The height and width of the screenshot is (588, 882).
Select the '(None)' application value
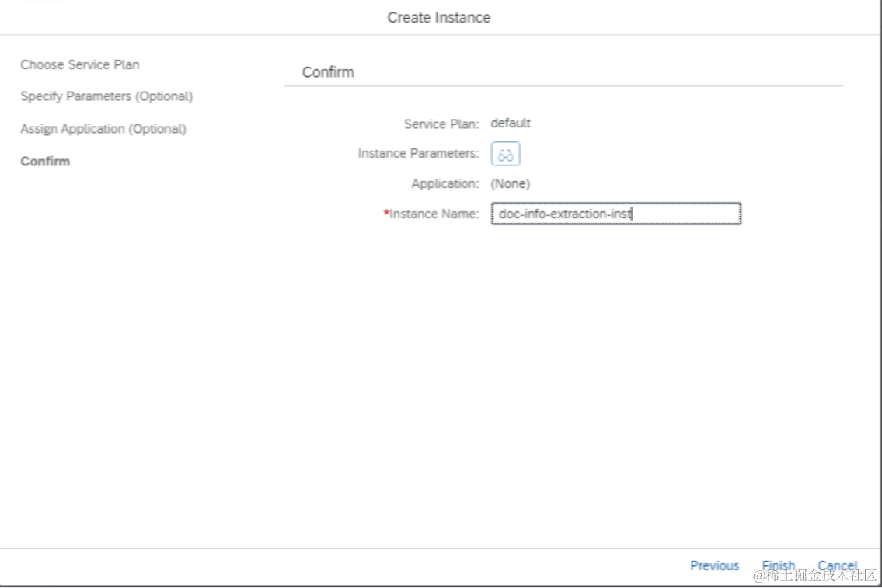511,184
